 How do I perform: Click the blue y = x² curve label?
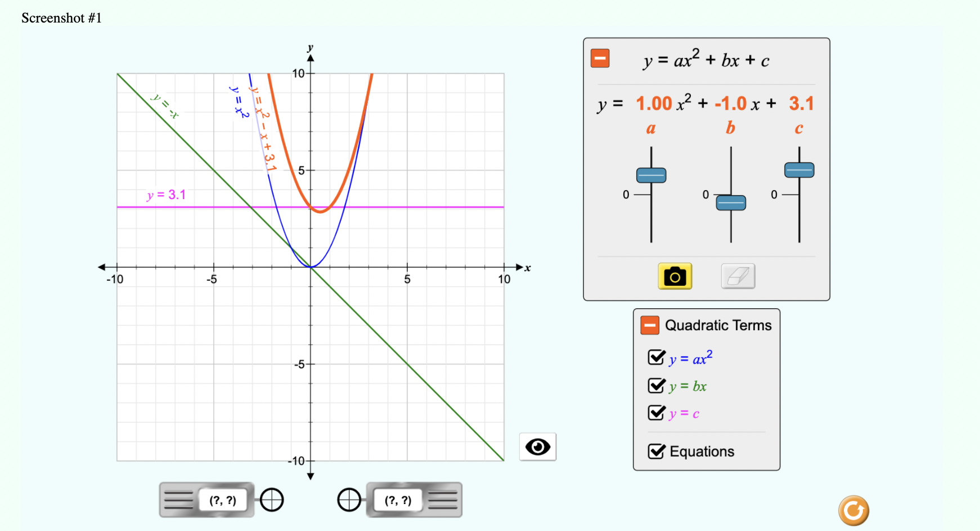tap(239, 102)
